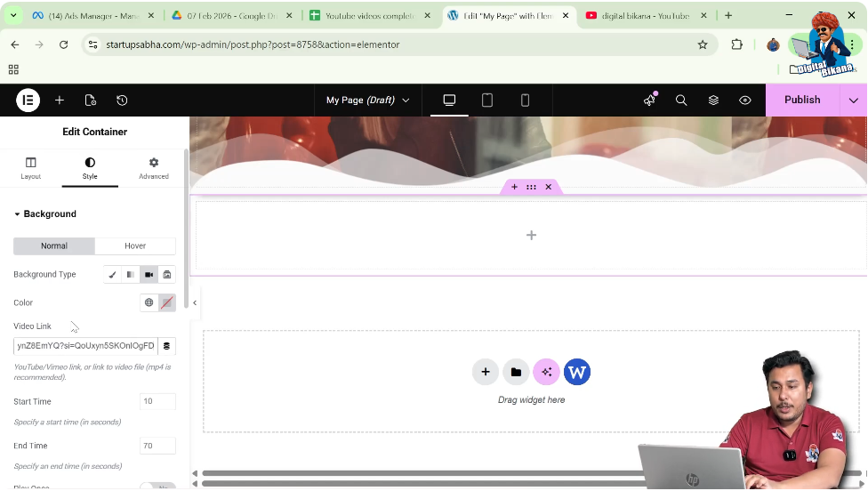Open What's New megaphone notifications
This screenshot has width=868, height=491.
click(650, 100)
